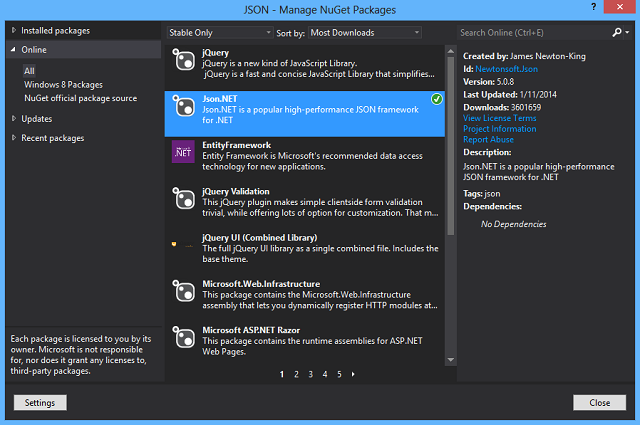The width and height of the screenshot is (640, 425).
Task: Open the search options dropdown arrow
Action: (627, 32)
